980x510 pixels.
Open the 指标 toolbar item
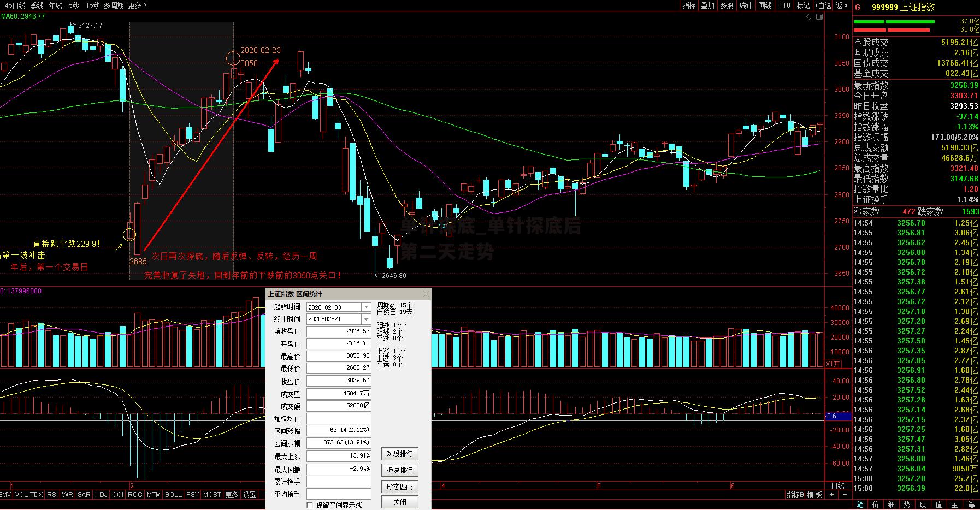coord(689,5)
